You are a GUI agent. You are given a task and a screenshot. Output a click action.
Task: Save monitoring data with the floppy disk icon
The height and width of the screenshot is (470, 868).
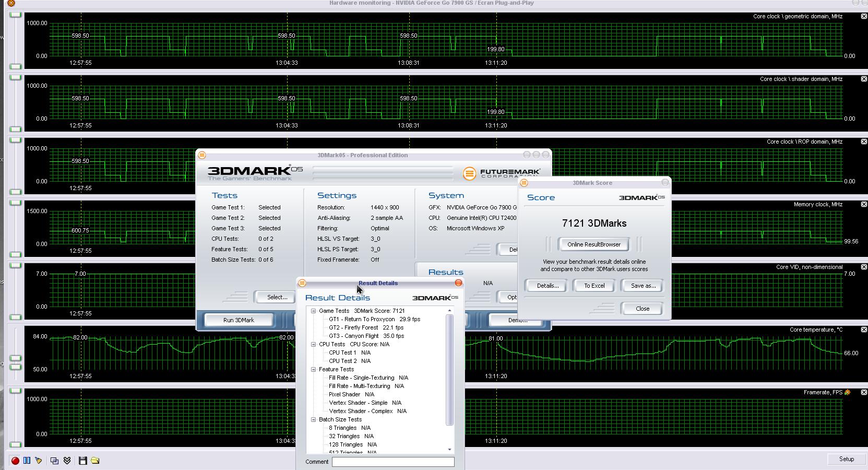tap(82, 461)
